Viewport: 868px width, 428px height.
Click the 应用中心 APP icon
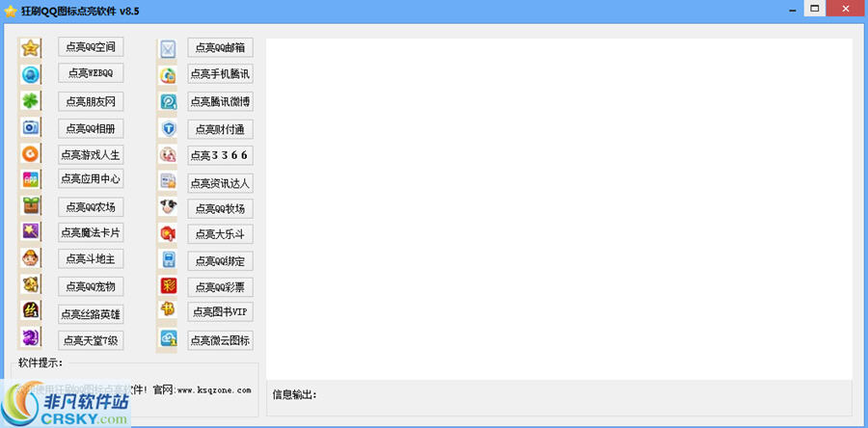(x=31, y=179)
